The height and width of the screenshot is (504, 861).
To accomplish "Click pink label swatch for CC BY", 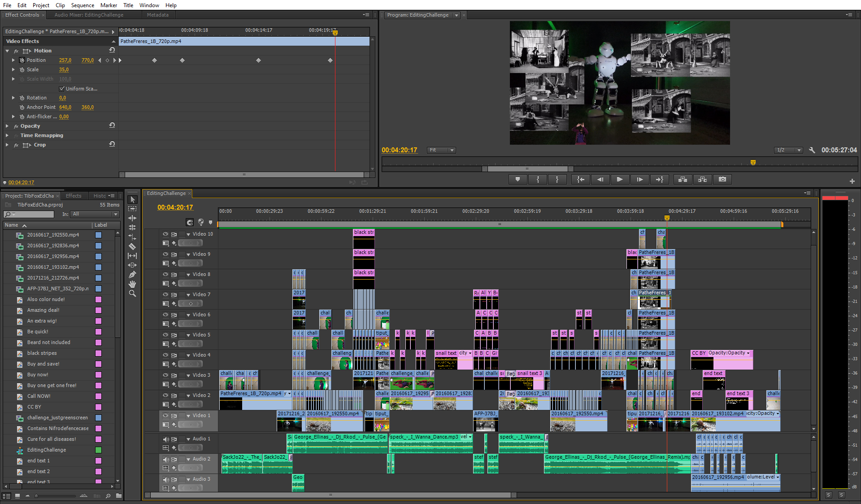I will point(98,407).
